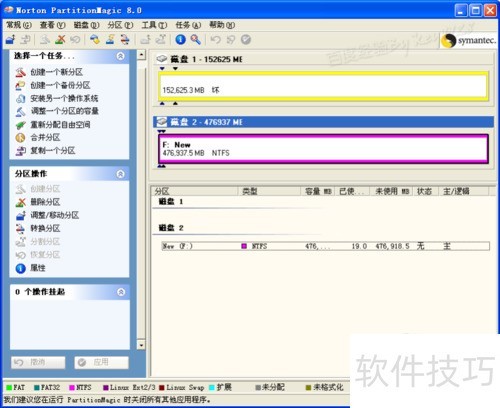Click the red X delete partition toolbar icon

tap(60, 40)
